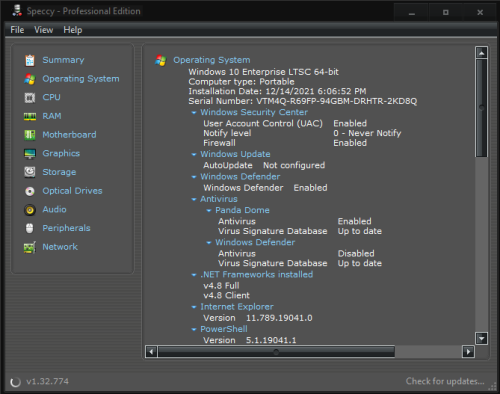Open the File menu
500x394 pixels.
(x=17, y=30)
